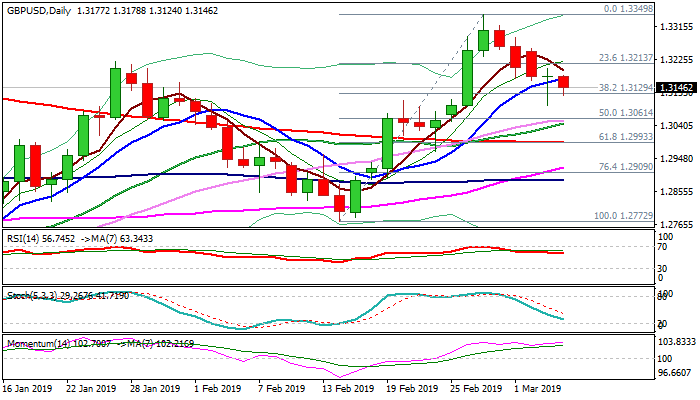Click the Momentum(14) indicator label
The image size is (700, 400).
coord(36,344)
